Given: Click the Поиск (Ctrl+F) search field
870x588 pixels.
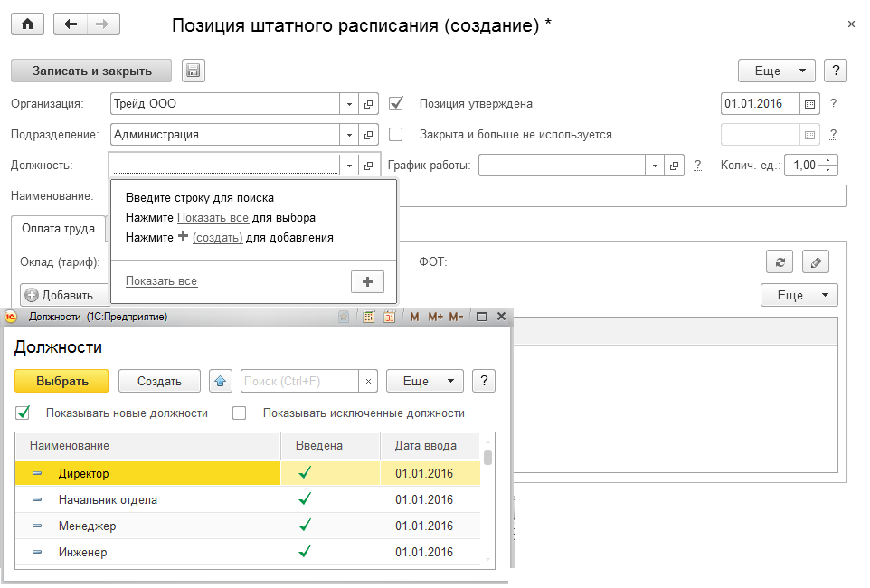Looking at the screenshot, I should (x=298, y=381).
